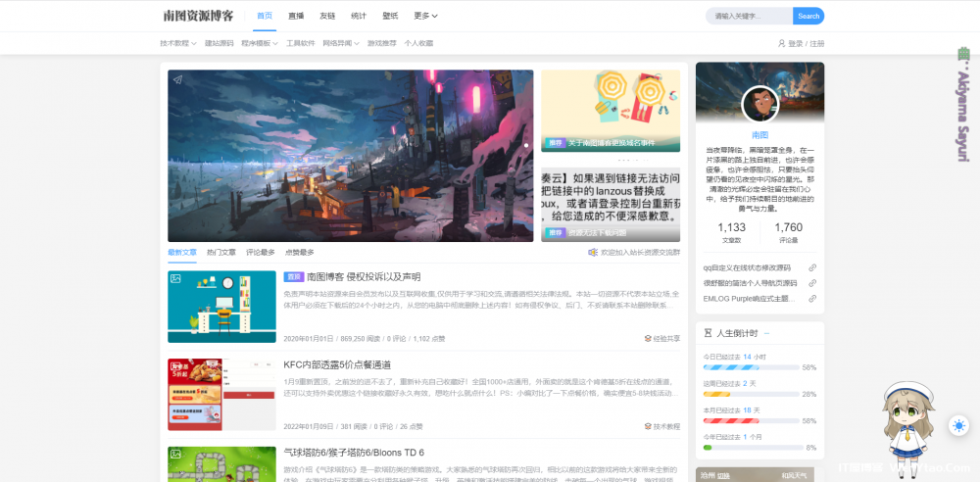This screenshot has height=482, width=980.
Task: Click 欢迎加入站长资源交流群 link
Action: pyautogui.click(x=641, y=253)
